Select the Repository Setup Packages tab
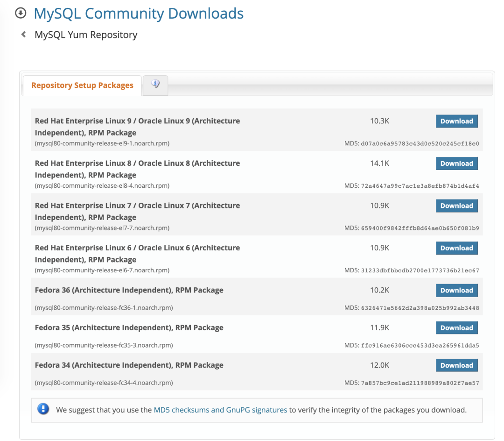The image size is (504, 441). [x=82, y=85]
